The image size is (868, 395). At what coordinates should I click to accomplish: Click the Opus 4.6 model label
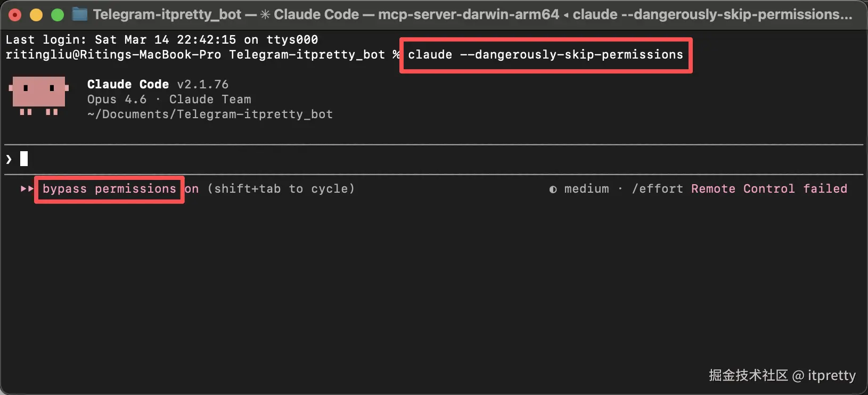click(117, 100)
